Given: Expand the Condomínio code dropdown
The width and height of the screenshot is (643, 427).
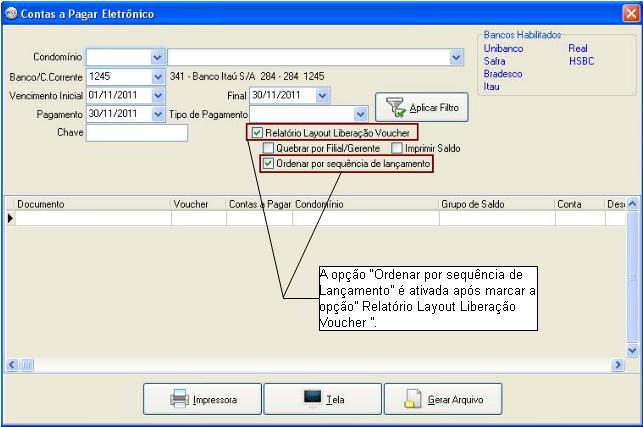Looking at the screenshot, I should 157,58.
